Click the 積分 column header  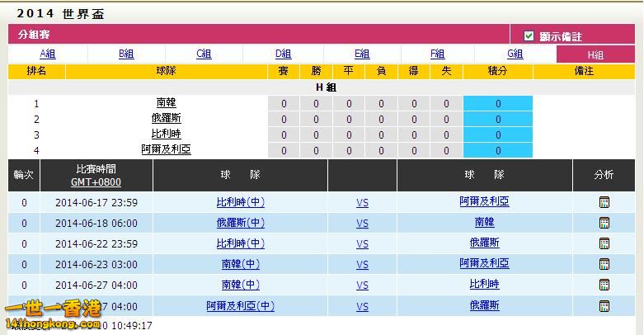coord(497,72)
